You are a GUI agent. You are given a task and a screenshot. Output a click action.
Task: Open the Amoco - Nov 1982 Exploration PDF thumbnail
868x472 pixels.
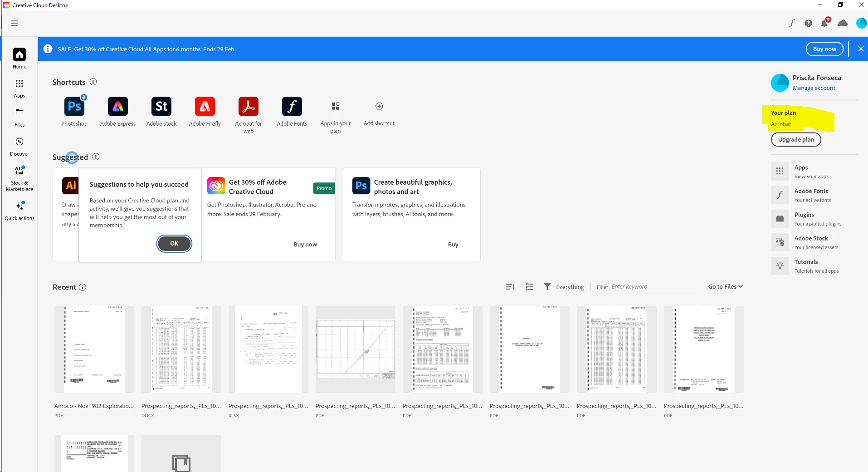tap(94, 349)
